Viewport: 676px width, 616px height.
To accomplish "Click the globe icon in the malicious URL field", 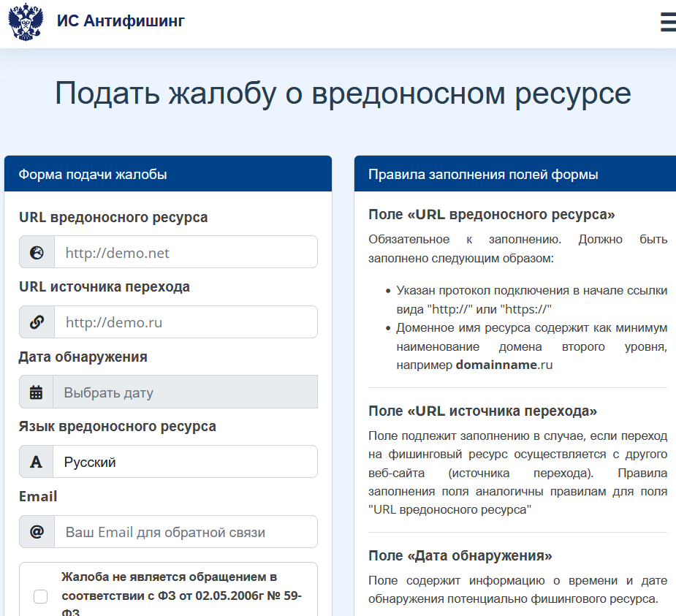I will 36,251.
